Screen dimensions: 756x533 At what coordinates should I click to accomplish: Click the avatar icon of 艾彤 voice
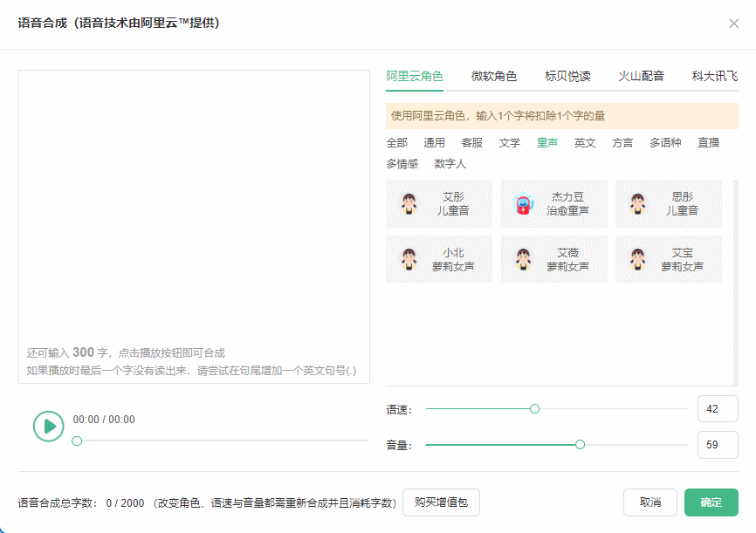coord(409,203)
